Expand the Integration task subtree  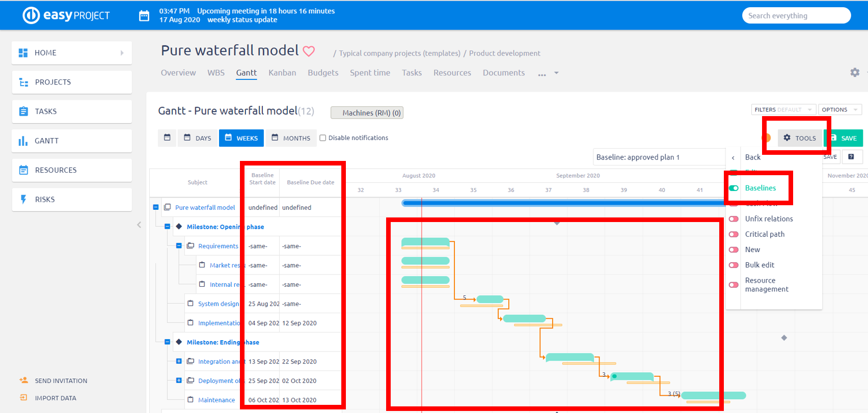179,361
